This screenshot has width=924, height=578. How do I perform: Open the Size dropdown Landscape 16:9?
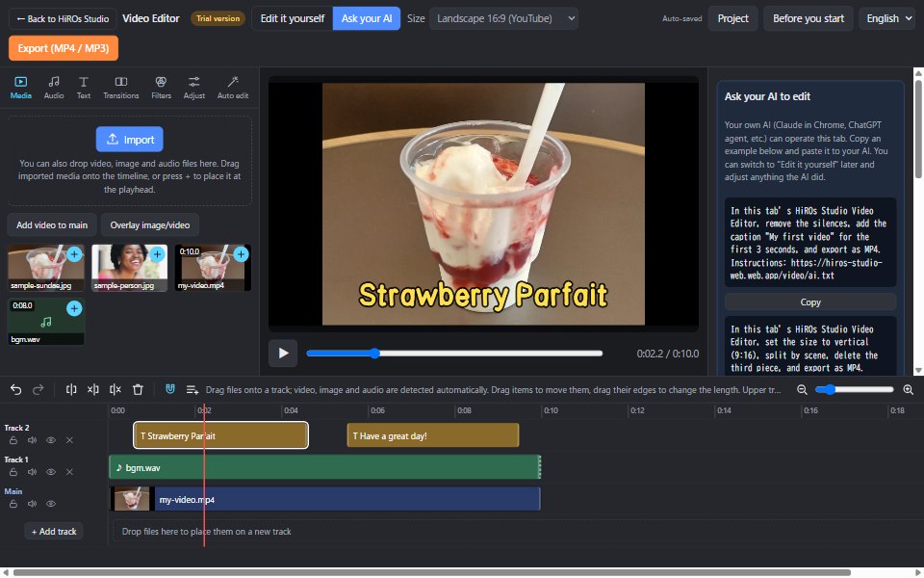503,18
